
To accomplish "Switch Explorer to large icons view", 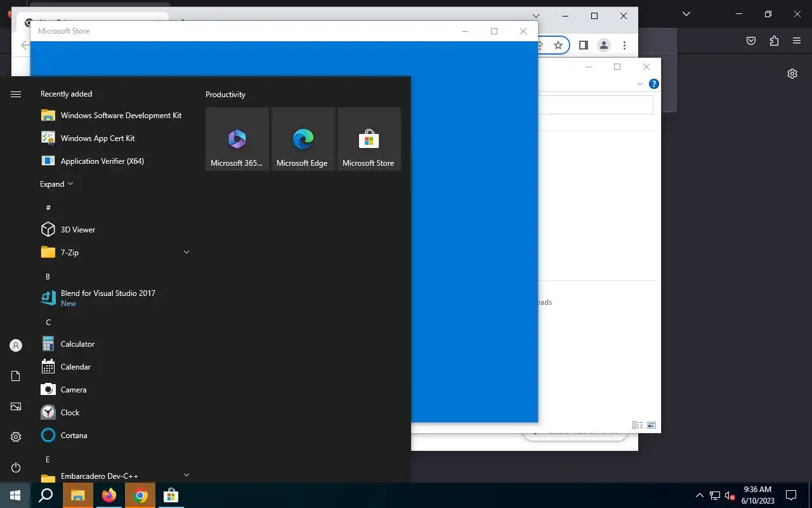I will [652, 425].
